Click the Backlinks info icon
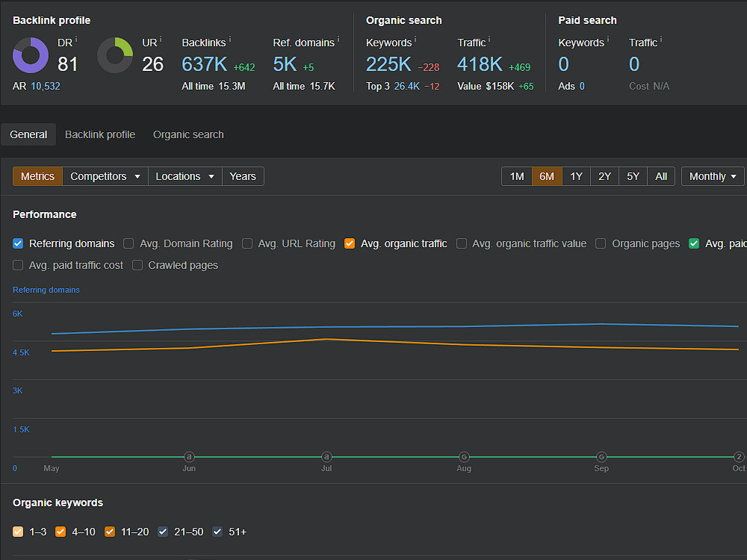The image size is (747, 560). pyautogui.click(x=229, y=39)
